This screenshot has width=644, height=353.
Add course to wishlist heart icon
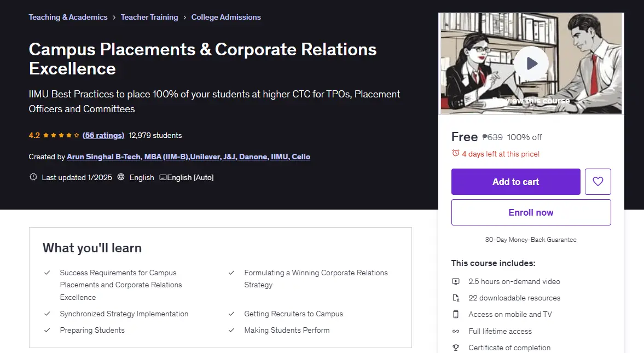coord(598,182)
